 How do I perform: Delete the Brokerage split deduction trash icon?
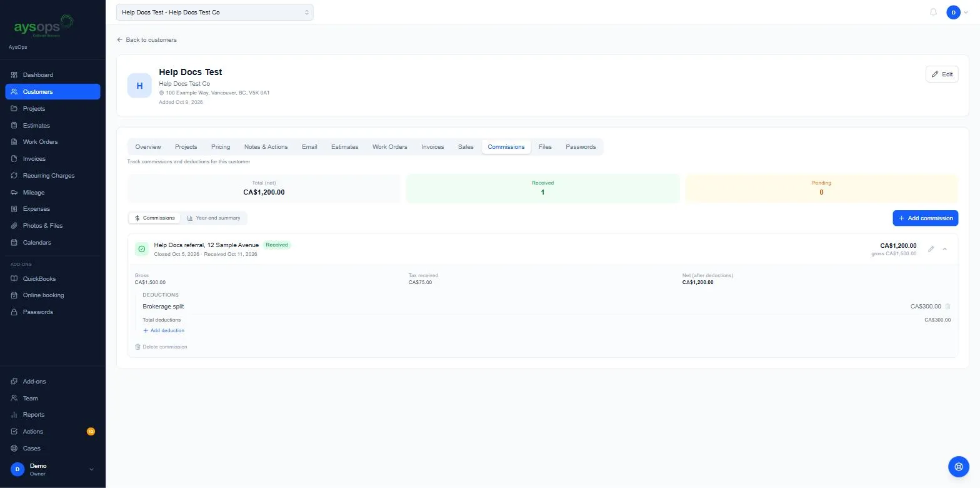point(947,307)
